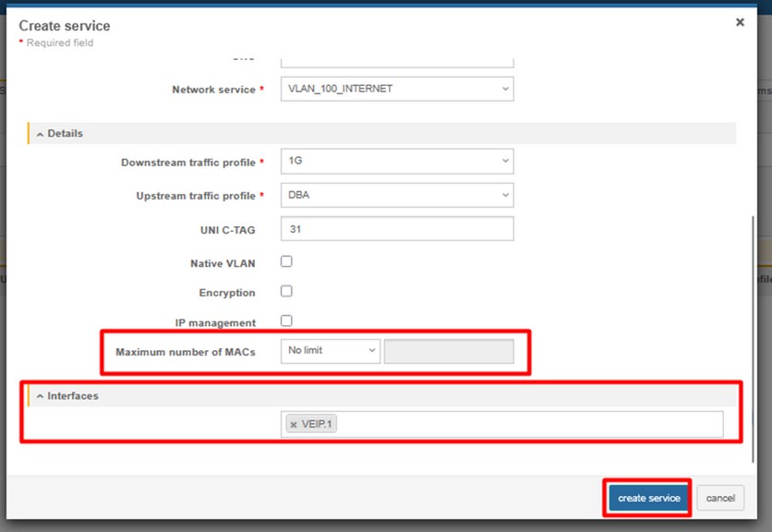Open Upstream traffic profile dropdown
Viewport: 772px width, 532px height.
[396, 195]
